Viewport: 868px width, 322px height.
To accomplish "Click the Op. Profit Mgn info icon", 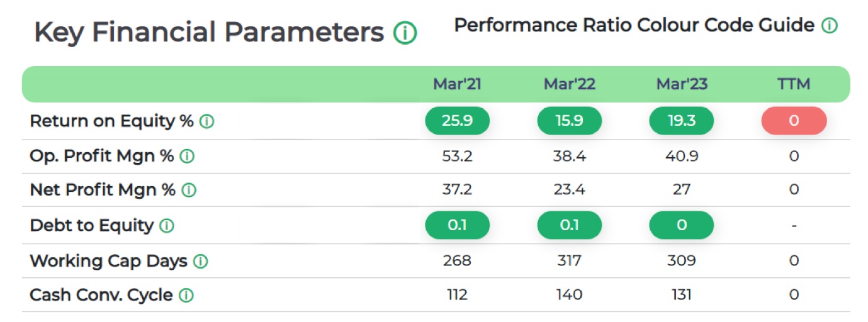I will [186, 157].
